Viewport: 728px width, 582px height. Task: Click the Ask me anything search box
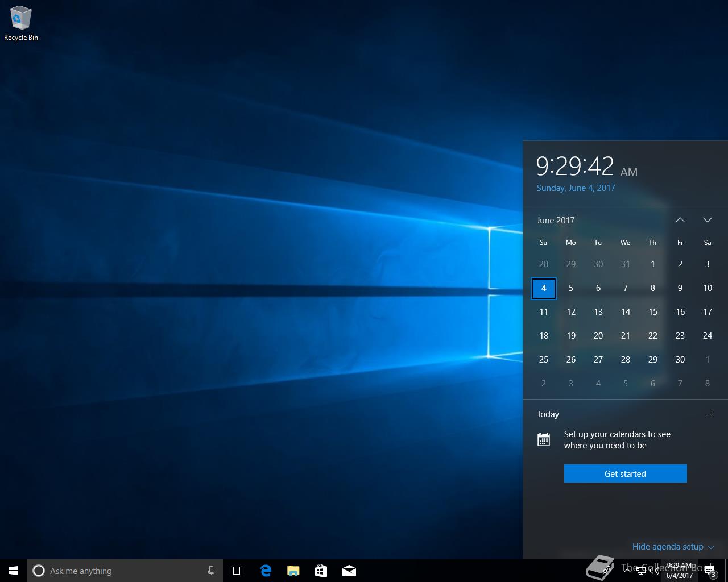[125, 571]
